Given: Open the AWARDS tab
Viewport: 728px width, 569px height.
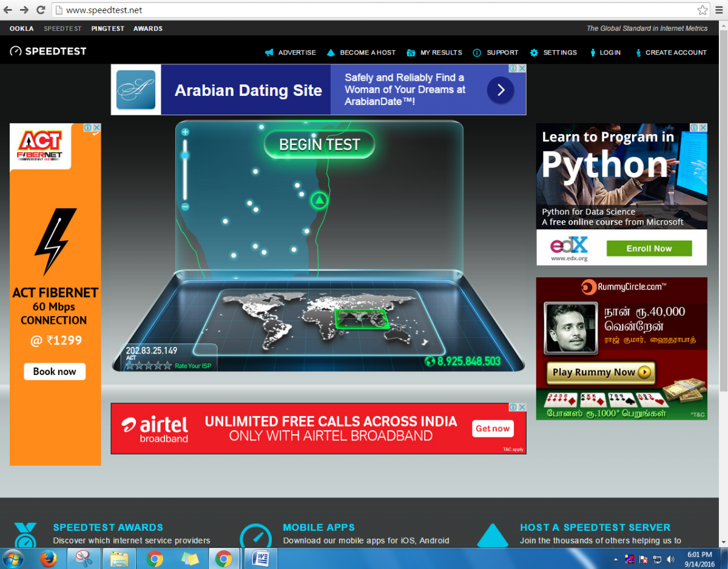Looking at the screenshot, I should pos(148,29).
